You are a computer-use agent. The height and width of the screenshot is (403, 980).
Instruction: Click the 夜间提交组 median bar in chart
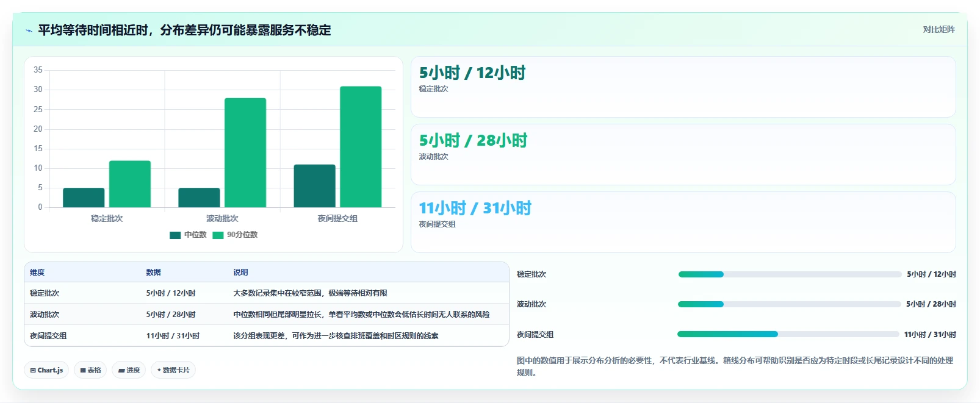(x=314, y=186)
